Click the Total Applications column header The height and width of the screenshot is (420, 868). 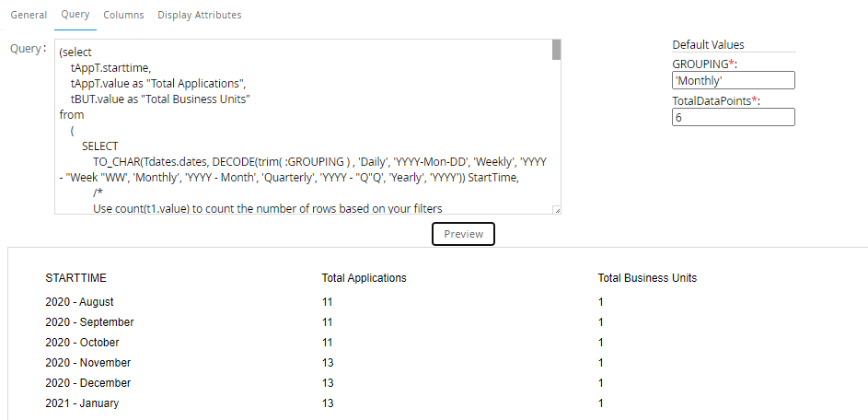(364, 278)
